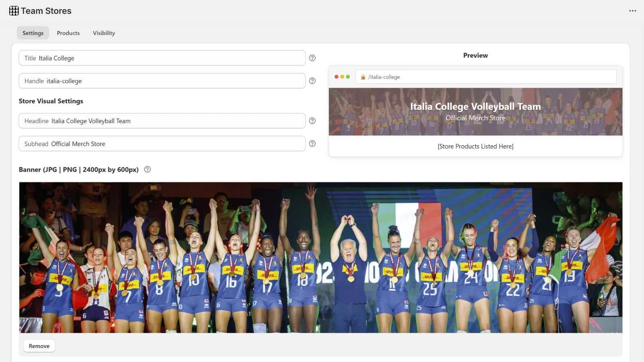This screenshot has height=362, width=644.
Task: Show help for the Headline field
Action: click(312, 121)
